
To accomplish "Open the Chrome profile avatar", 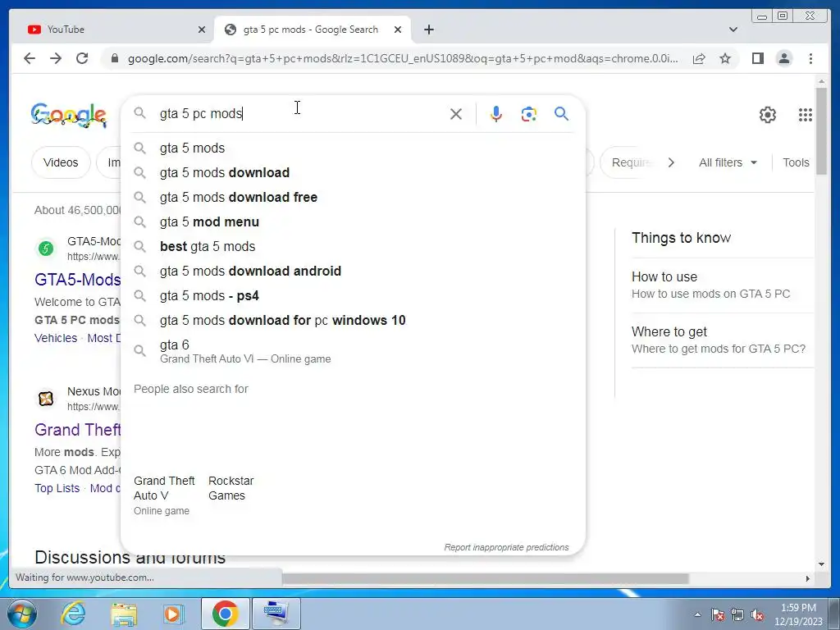I will point(784,58).
